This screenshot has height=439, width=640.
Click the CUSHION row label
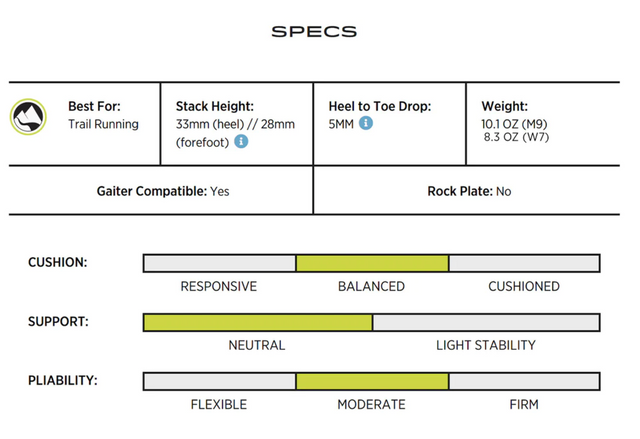point(58,263)
